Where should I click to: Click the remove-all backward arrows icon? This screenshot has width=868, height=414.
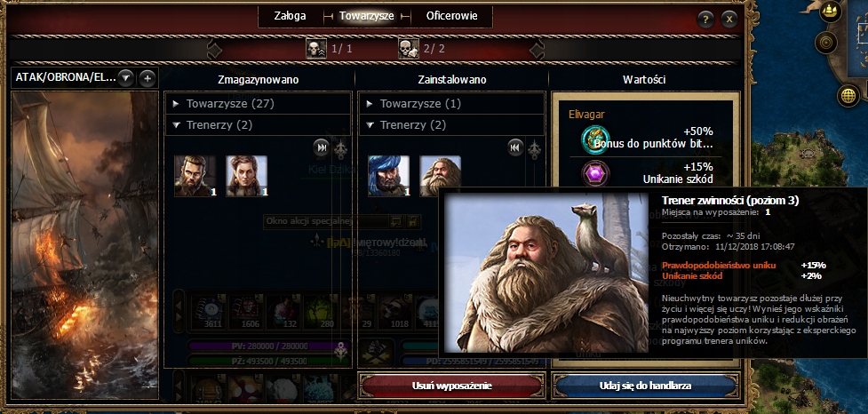[x=515, y=147]
